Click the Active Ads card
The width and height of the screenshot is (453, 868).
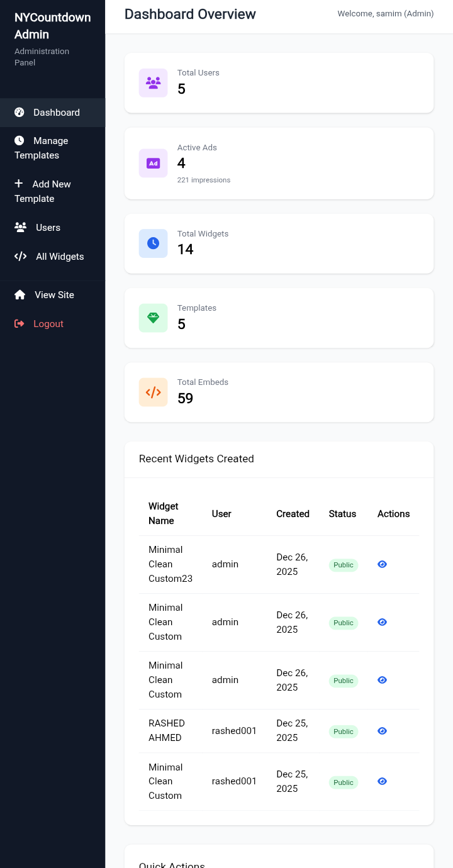[279, 164]
